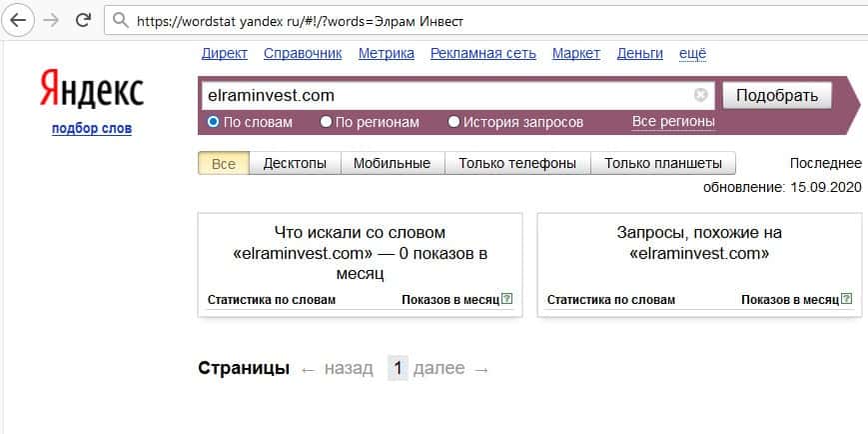Select the История запросов radio button
Screen dimensions: 868x434
[453, 121]
